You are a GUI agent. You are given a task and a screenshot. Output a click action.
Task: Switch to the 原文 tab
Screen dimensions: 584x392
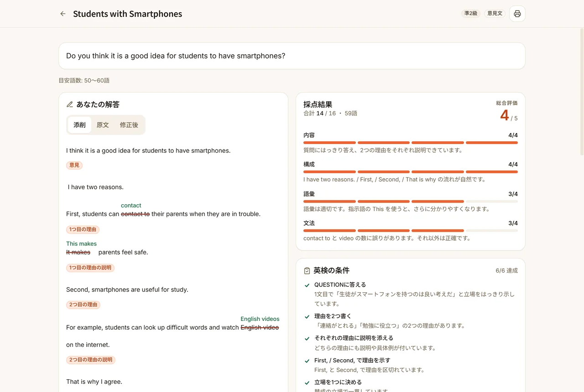coord(103,125)
